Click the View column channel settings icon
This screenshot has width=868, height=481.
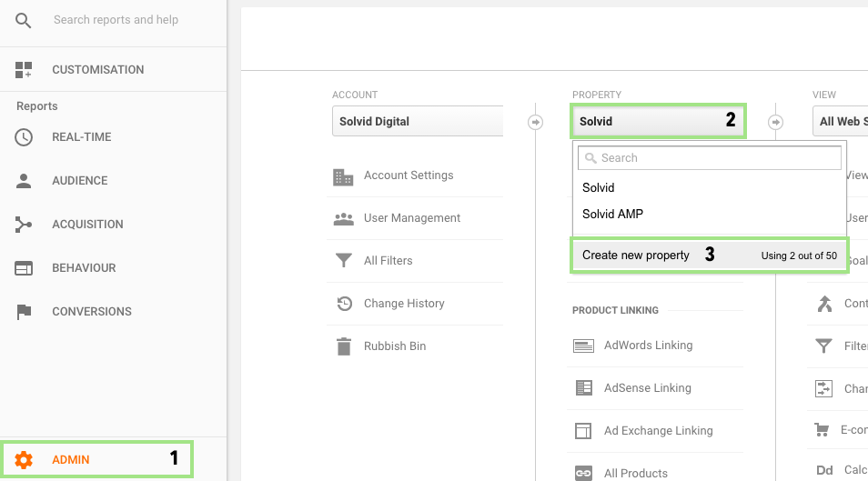(823, 388)
